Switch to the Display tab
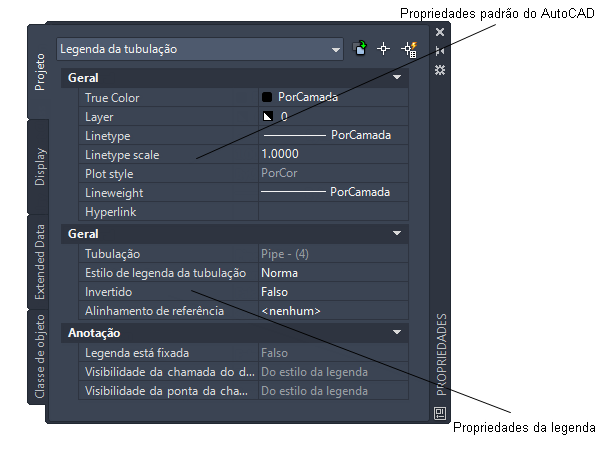The image size is (600, 451). point(39,167)
